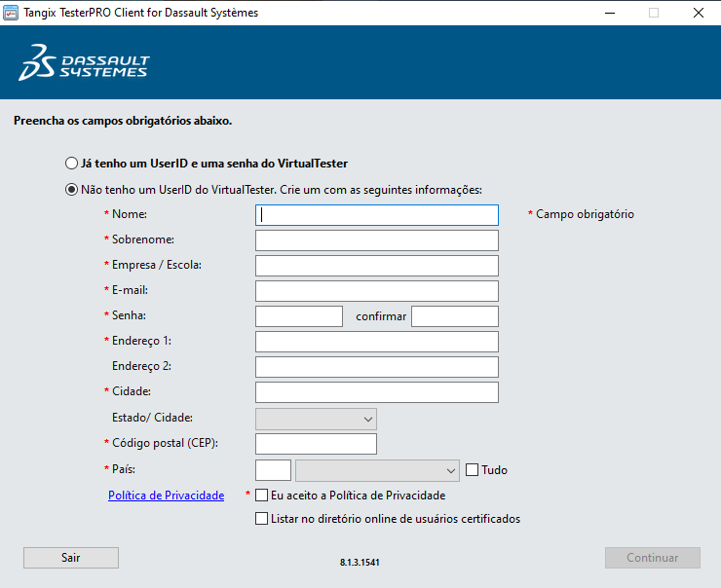
Task: Close the TesterPRO window
Action: coord(699,13)
